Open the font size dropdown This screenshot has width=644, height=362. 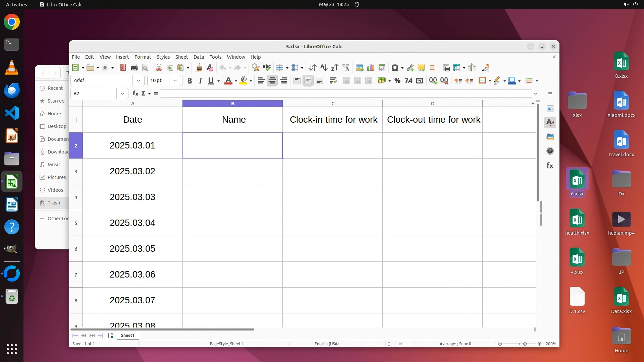click(175, 80)
